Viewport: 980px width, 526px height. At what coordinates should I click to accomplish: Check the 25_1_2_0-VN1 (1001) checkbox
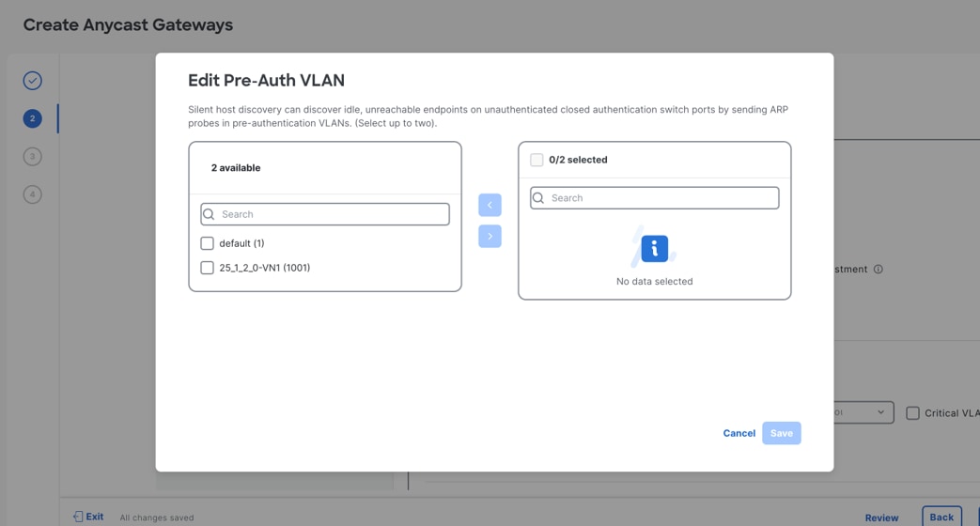[x=207, y=268]
